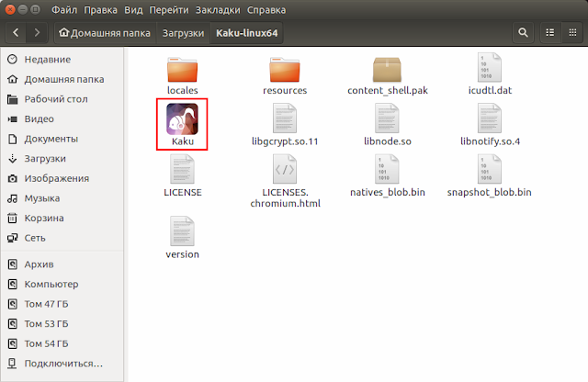
Task: Click the Kaku-linux64 breadcrumb
Action: pyautogui.click(x=247, y=33)
